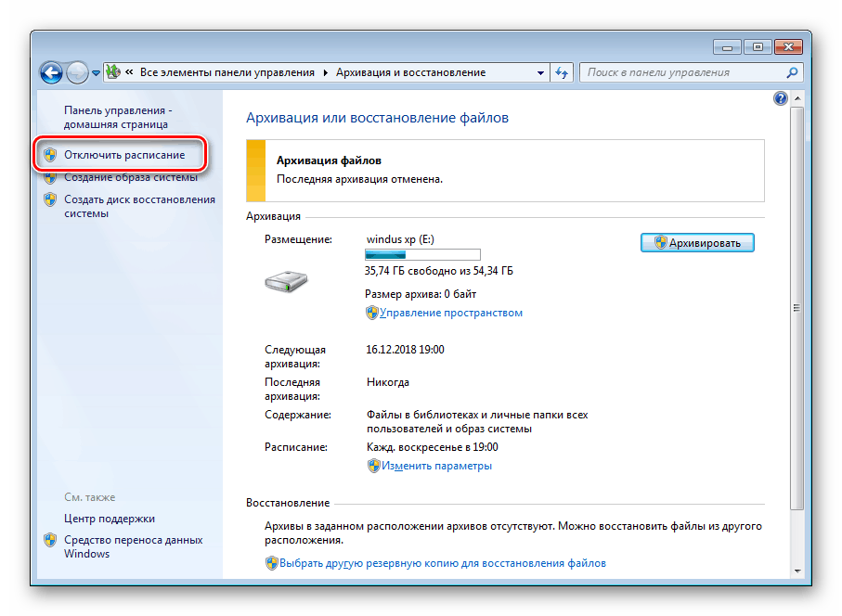Click schedule value 'Кажд. воскресенье в 19:00'
This screenshot has height=616, width=842.
433,447
